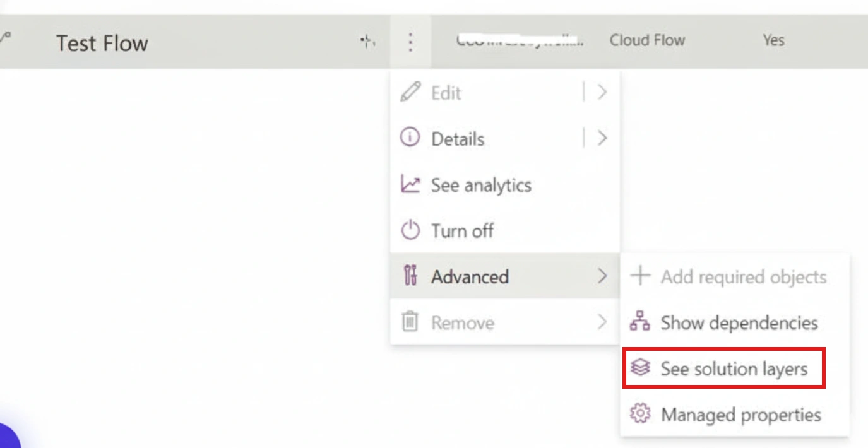This screenshot has height=448, width=868.
Task: Click the Managed properties gear icon
Action: tap(640, 414)
